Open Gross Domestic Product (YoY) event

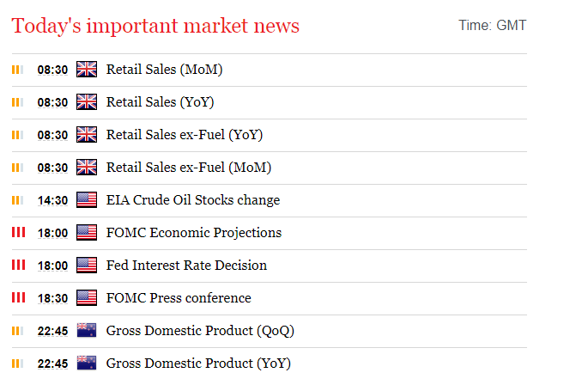(x=198, y=364)
